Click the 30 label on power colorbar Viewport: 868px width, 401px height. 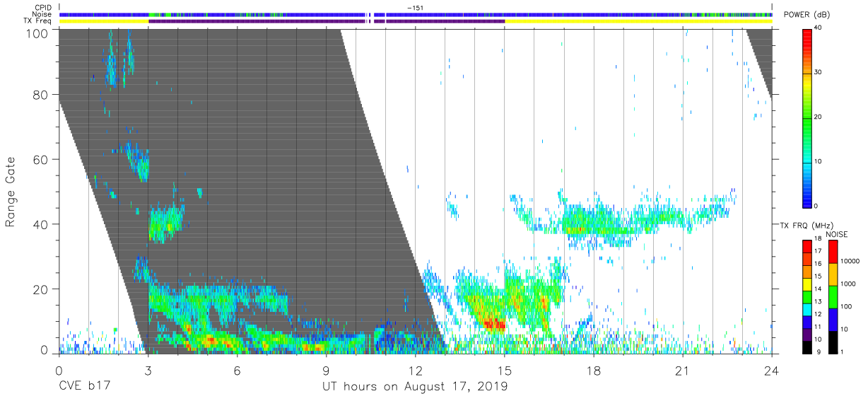coord(819,72)
